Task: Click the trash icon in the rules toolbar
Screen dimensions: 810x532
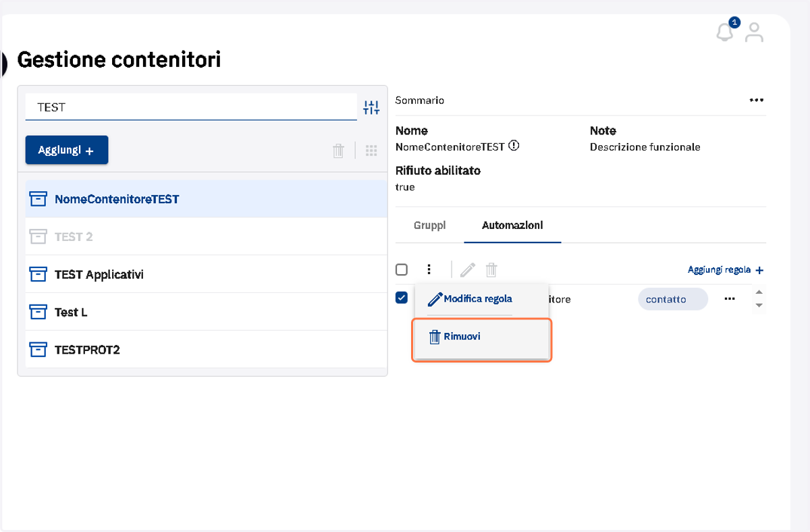Action: coord(491,270)
